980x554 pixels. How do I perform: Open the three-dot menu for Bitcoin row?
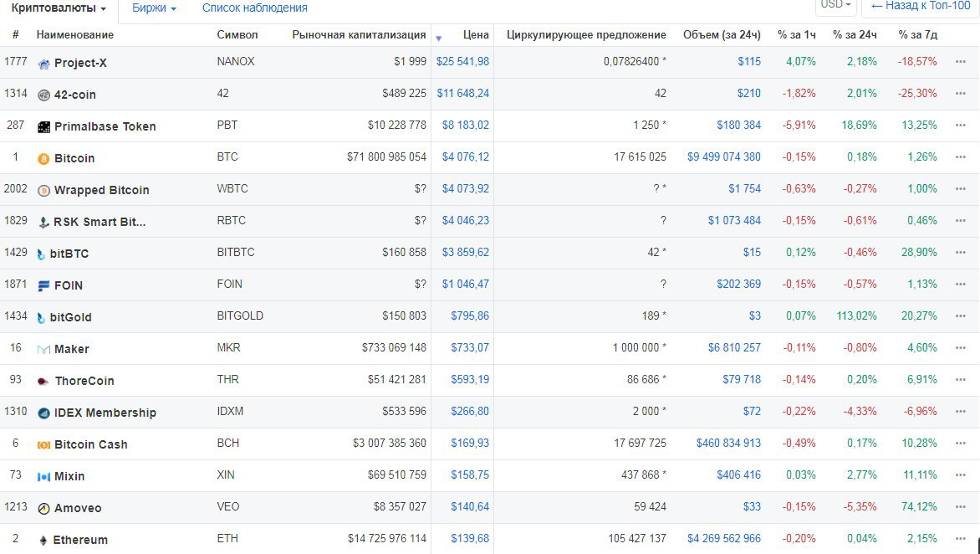961,157
